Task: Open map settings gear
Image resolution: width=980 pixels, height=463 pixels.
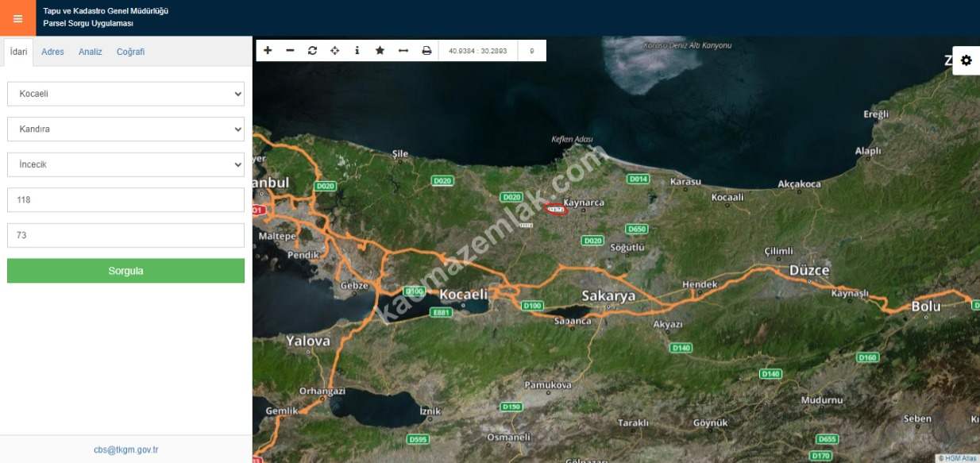Action: pyautogui.click(x=966, y=60)
